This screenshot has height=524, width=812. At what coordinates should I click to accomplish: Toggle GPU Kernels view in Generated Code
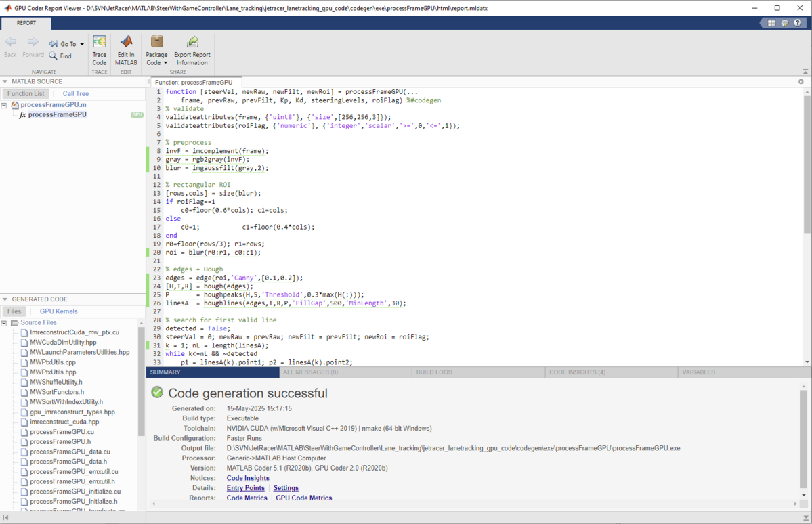coord(58,311)
